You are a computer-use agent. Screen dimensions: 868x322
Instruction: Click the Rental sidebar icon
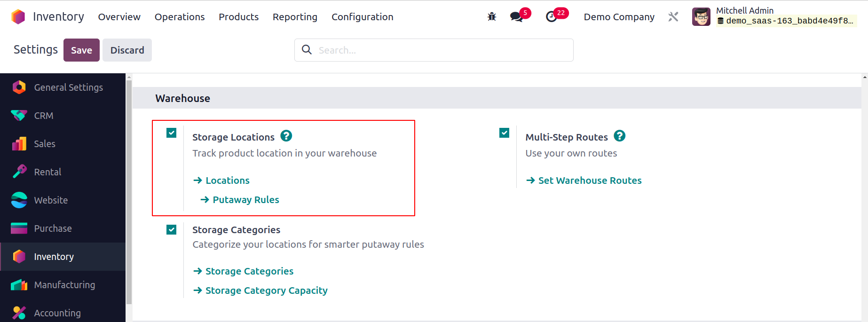pyautogui.click(x=19, y=172)
